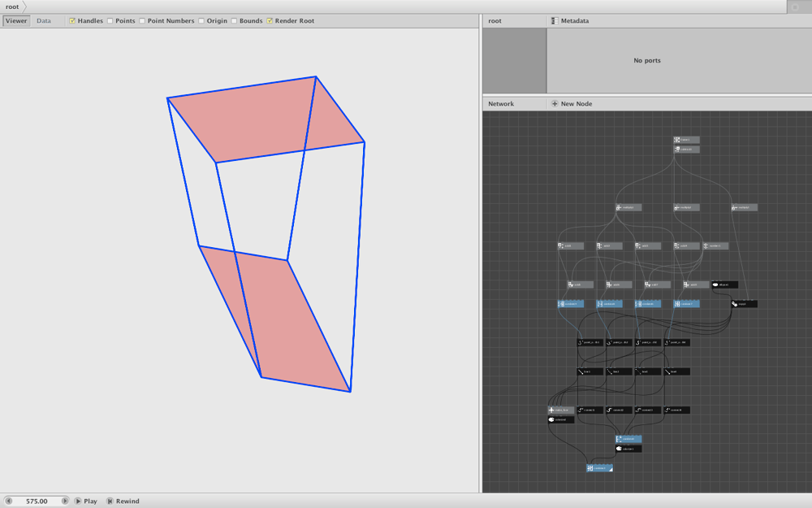The image size is (812, 508).
Task: Select the line4 node
Action: [x=677, y=371]
